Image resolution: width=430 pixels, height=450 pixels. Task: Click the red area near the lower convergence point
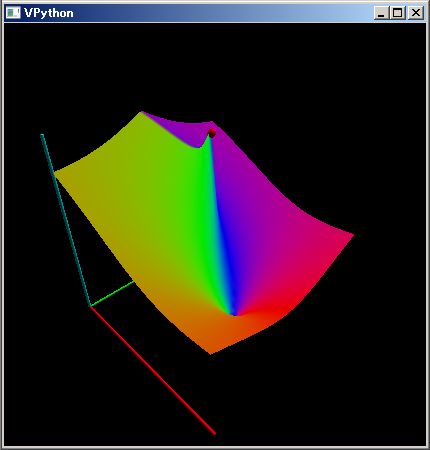point(267,312)
